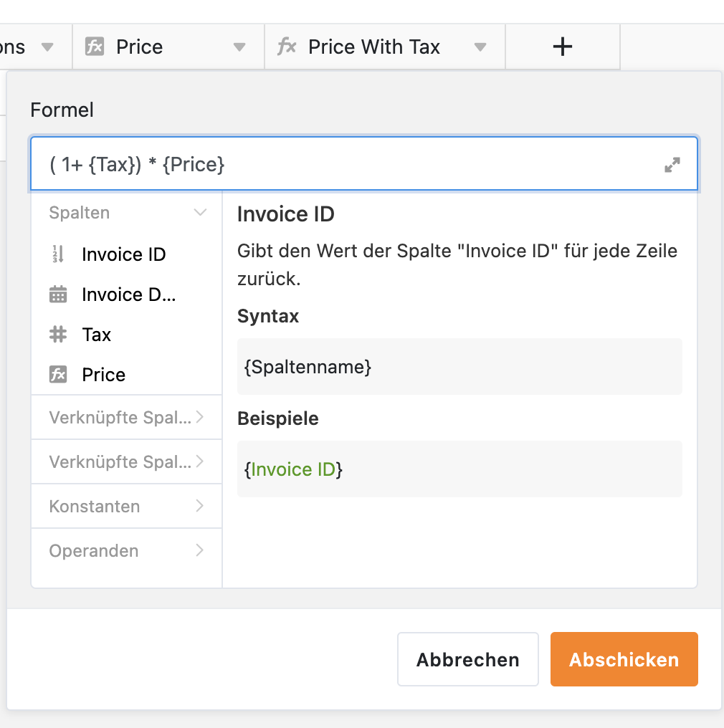Viewport: 724px width, 728px height.
Task: Click the hash icon beside Tax
Action: coord(58,335)
